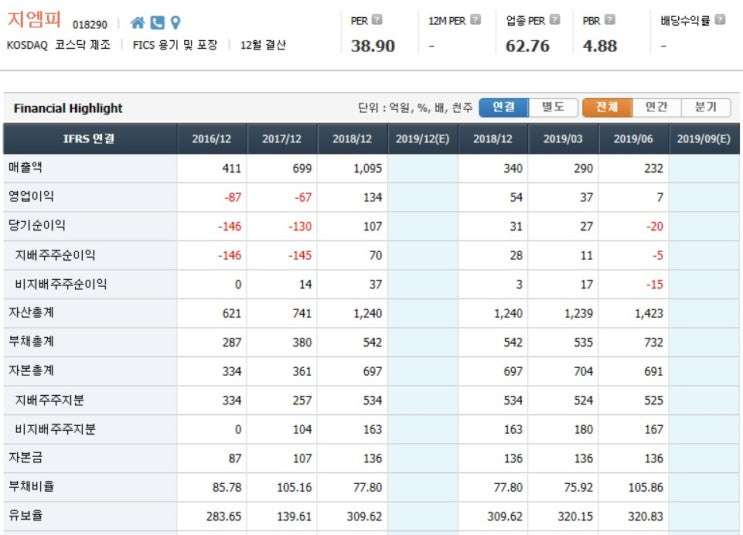
Task: Open help icon next to 업종 PER
Action: 555,20
